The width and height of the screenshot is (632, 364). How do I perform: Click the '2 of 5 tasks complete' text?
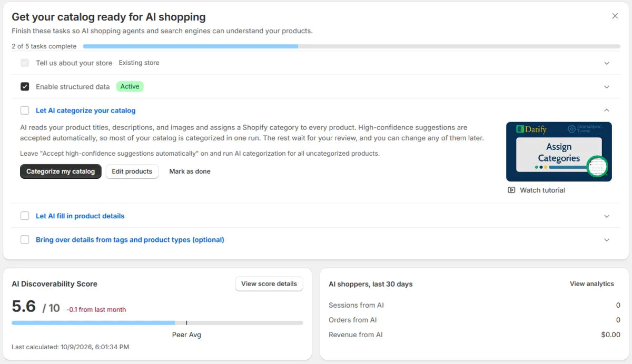44,46
